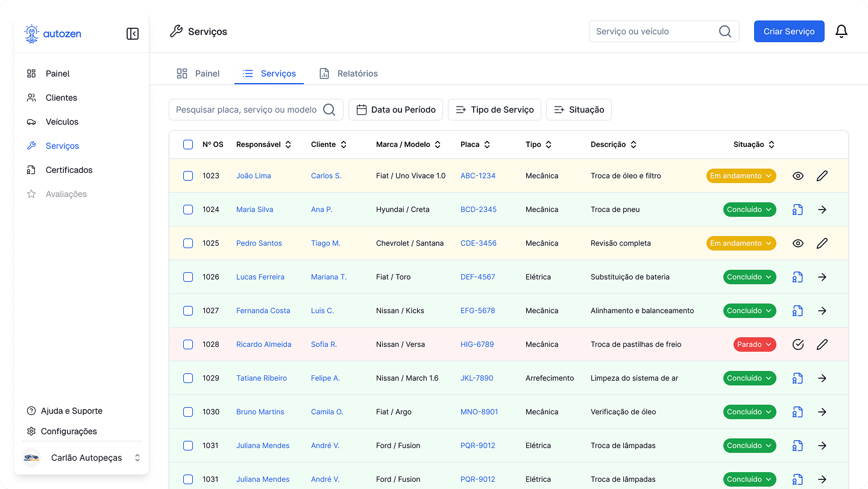Edit service order 1025 with pencil icon
868x489 pixels.
pyautogui.click(x=822, y=243)
